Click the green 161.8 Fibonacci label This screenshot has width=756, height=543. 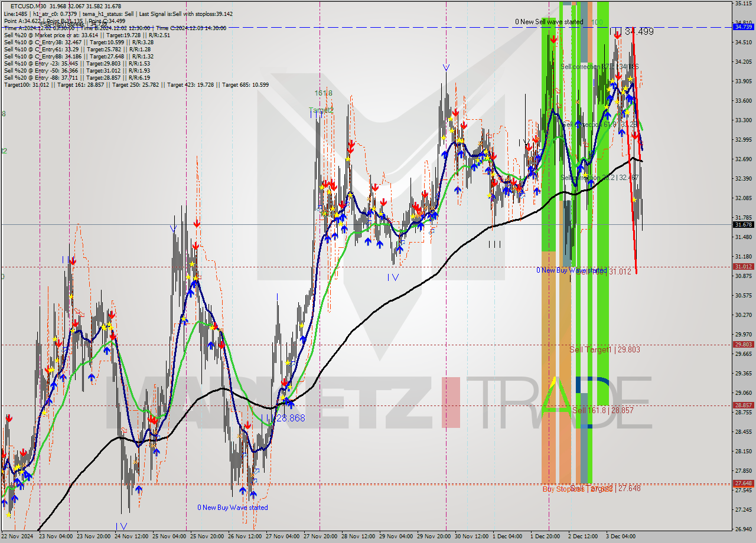coord(323,93)
